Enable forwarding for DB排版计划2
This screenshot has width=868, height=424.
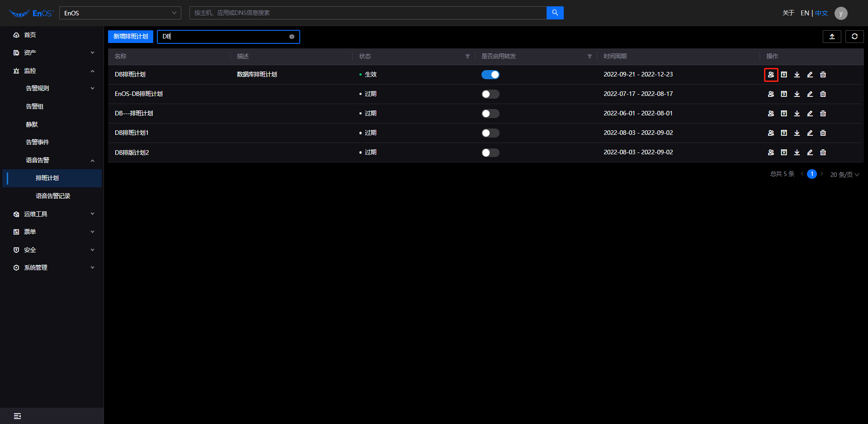[490, 152]
